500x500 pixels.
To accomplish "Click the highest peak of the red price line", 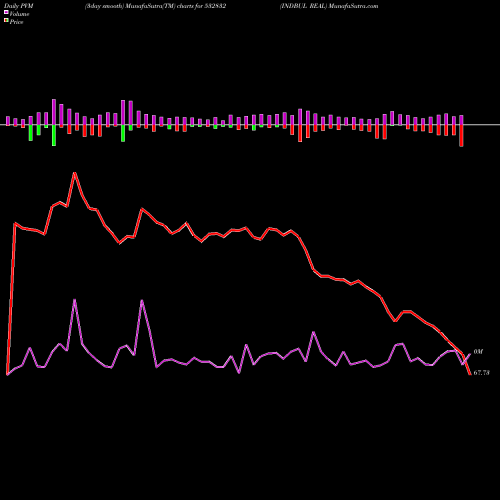I will 75,173.
